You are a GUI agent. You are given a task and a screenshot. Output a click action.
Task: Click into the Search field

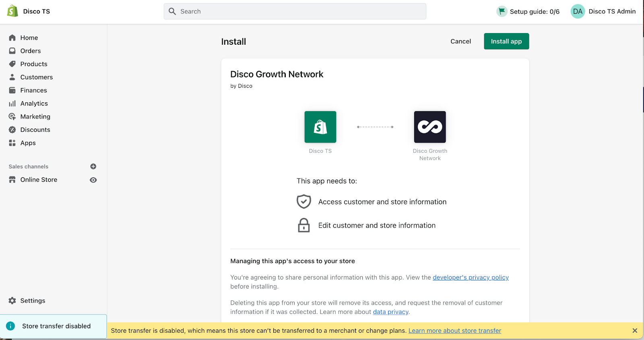click(x=295, y=11)
